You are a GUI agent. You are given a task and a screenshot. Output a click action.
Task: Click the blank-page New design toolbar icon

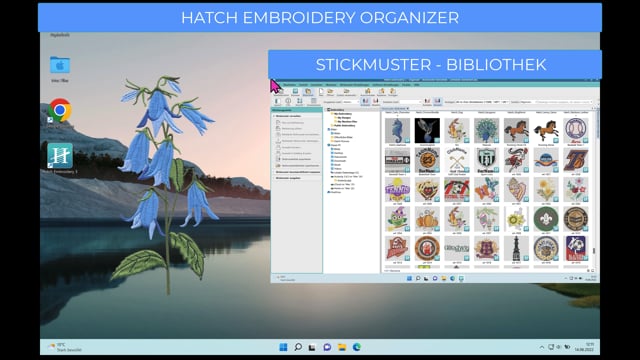tap(321, 91)
